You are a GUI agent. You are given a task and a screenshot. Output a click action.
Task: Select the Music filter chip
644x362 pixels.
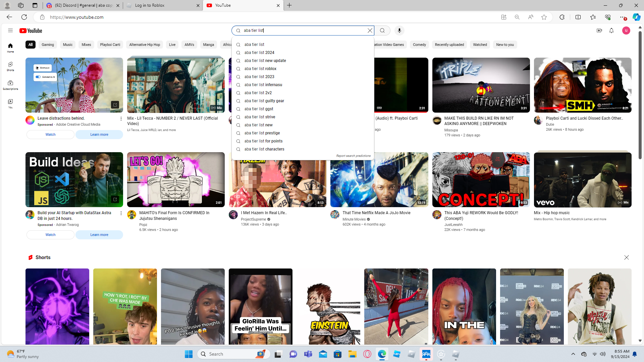(68, 45)
